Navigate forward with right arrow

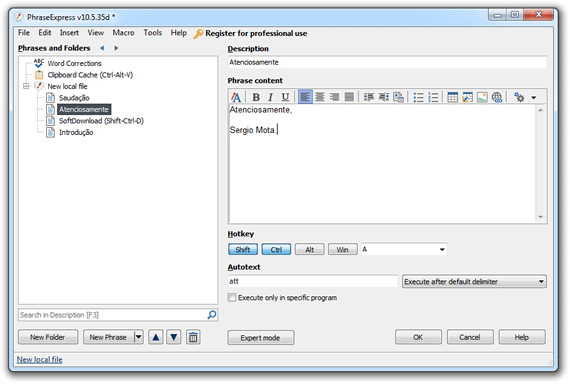(x=116, y=48)
